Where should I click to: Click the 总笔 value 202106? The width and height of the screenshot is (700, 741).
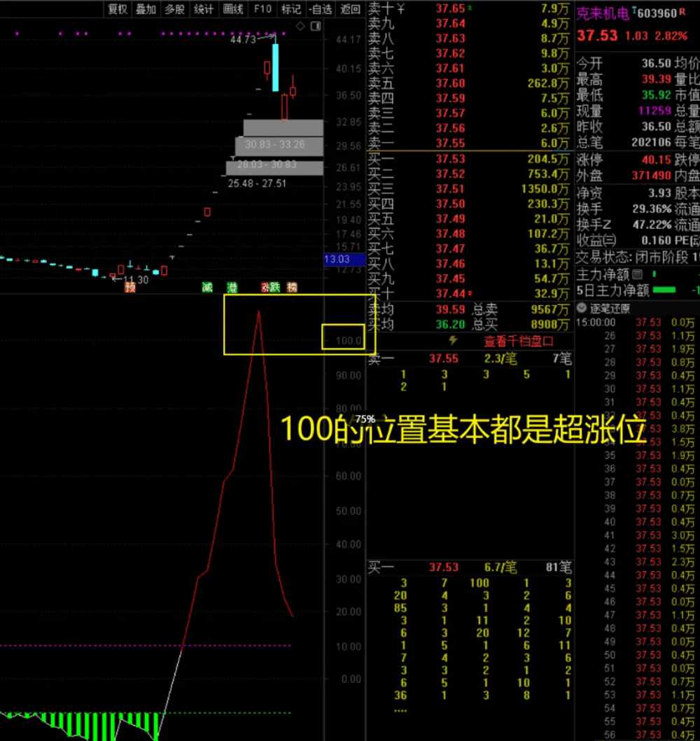click(x=651, y=142)
